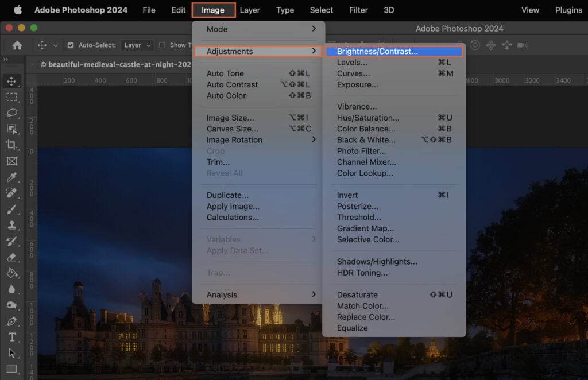Open the Auto-Select Layer dropdown
Screen dimensions: 588x380
136,45
